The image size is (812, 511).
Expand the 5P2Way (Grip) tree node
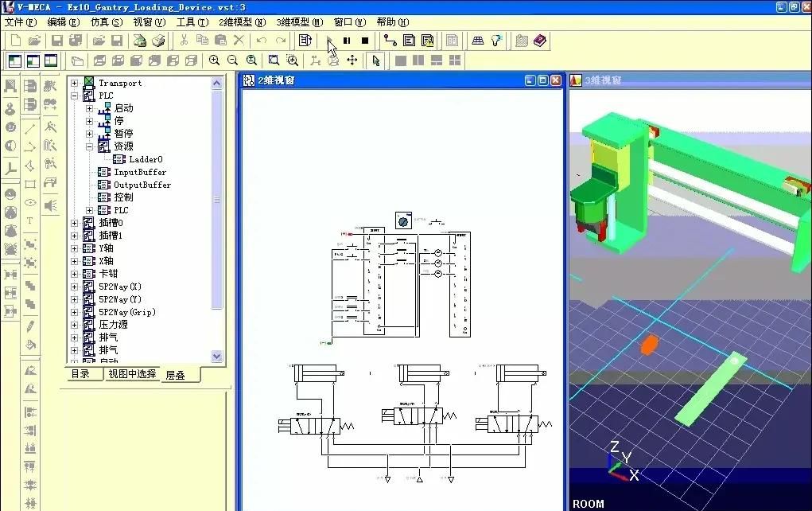click(x=75, y=312)
